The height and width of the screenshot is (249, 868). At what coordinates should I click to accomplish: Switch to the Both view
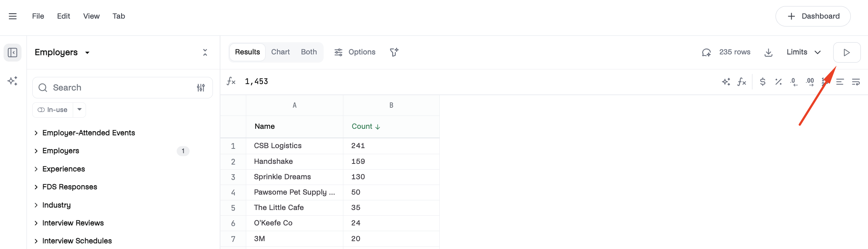click(309, 52)
